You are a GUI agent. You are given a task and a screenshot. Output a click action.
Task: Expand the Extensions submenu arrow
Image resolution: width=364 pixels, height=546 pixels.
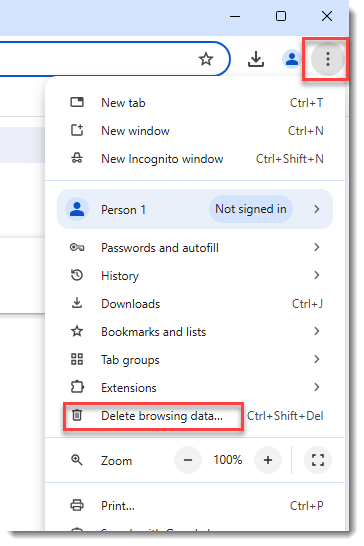click(317, 387)
